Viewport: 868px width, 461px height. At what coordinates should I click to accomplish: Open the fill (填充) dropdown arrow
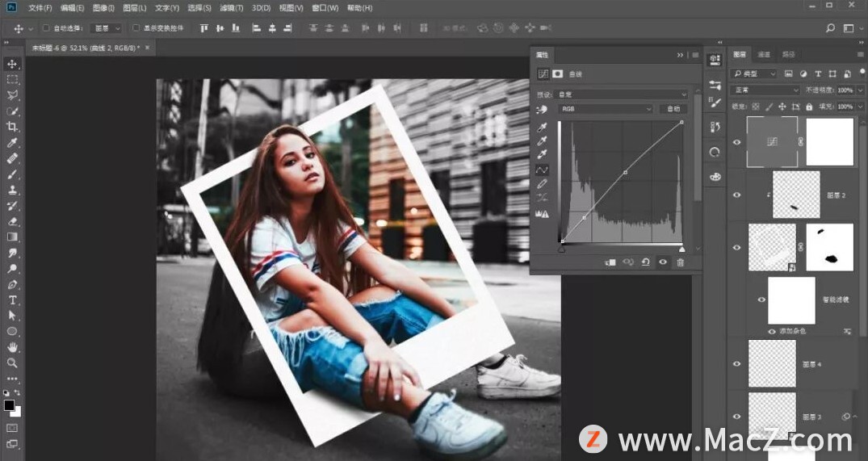(860, 107)
